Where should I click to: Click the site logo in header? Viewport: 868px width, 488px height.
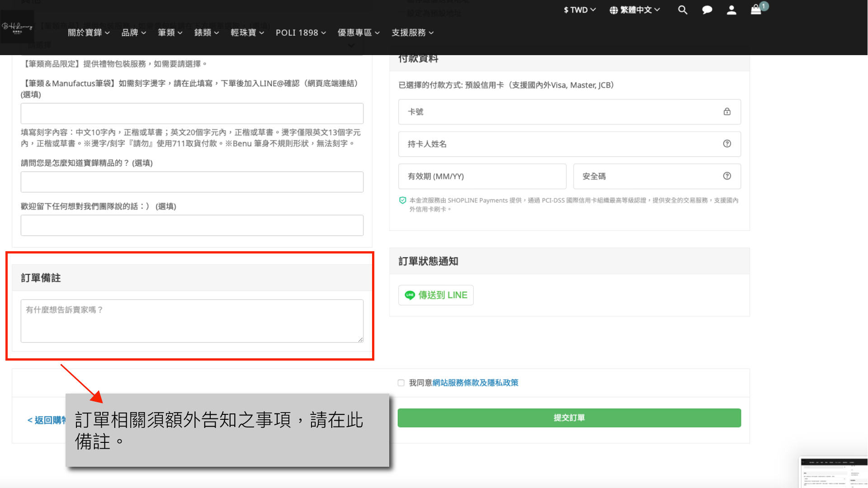pos(17,27)
